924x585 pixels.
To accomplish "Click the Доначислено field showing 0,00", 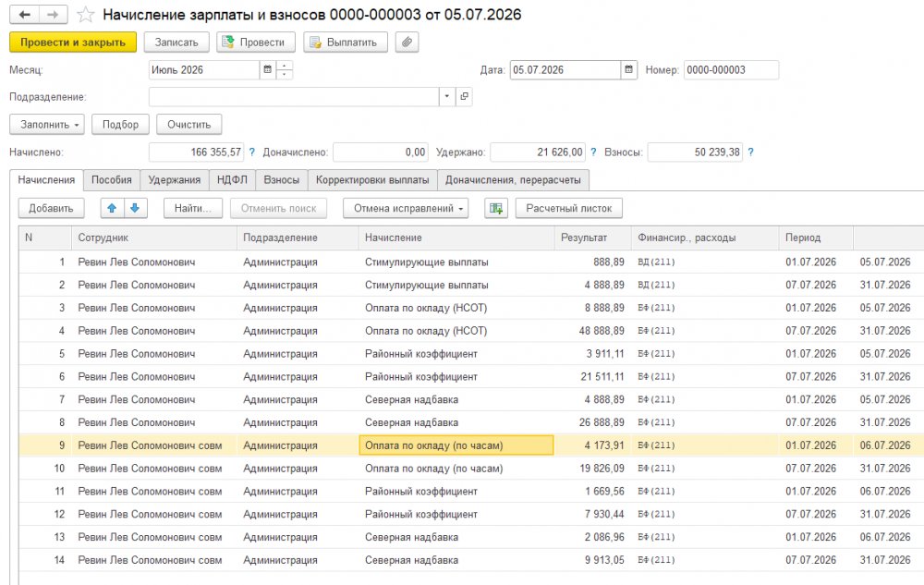I will click(x=381, y=152).
